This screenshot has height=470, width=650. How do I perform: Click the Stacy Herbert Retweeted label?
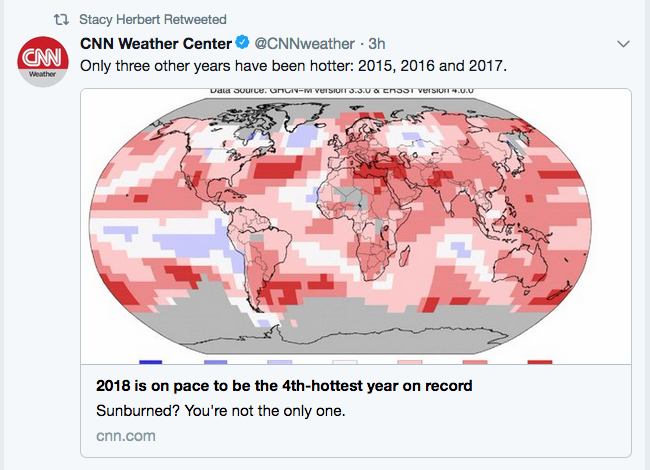(x=153, y=19)
